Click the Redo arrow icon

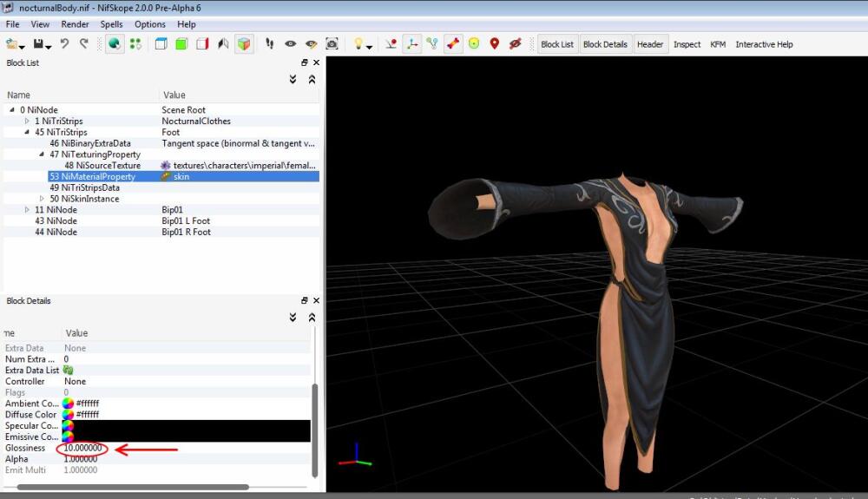point(84,43)
